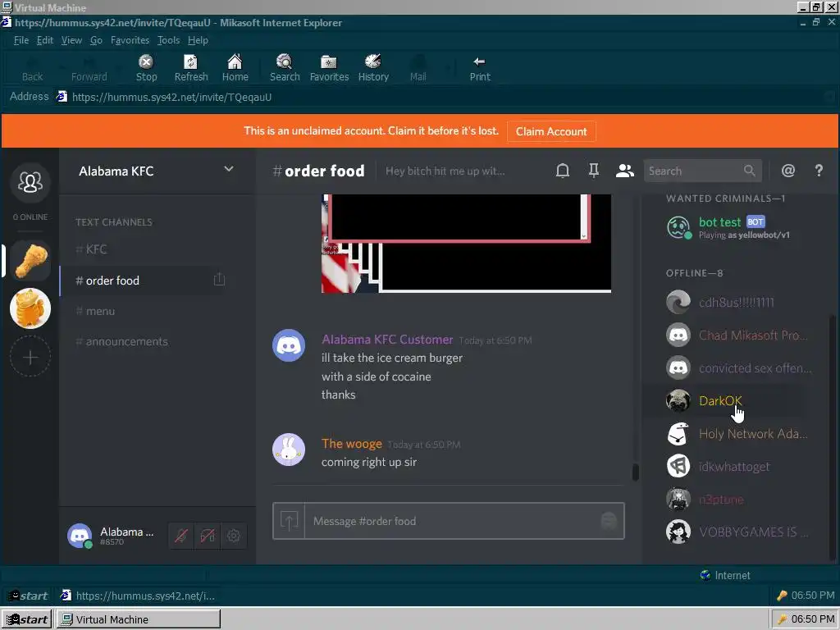Click the Claim Account button
This screenshot has height=630, width=840.
pos(551,132)
